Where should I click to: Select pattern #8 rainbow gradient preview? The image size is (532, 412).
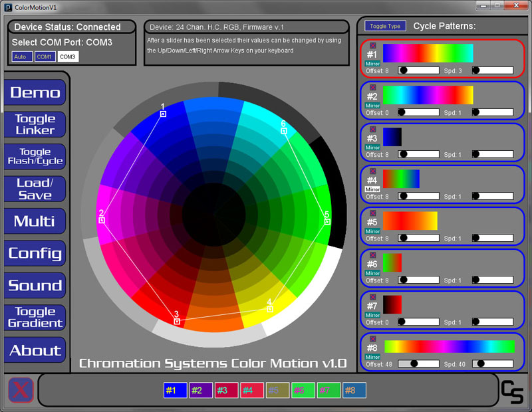[450, 347]
